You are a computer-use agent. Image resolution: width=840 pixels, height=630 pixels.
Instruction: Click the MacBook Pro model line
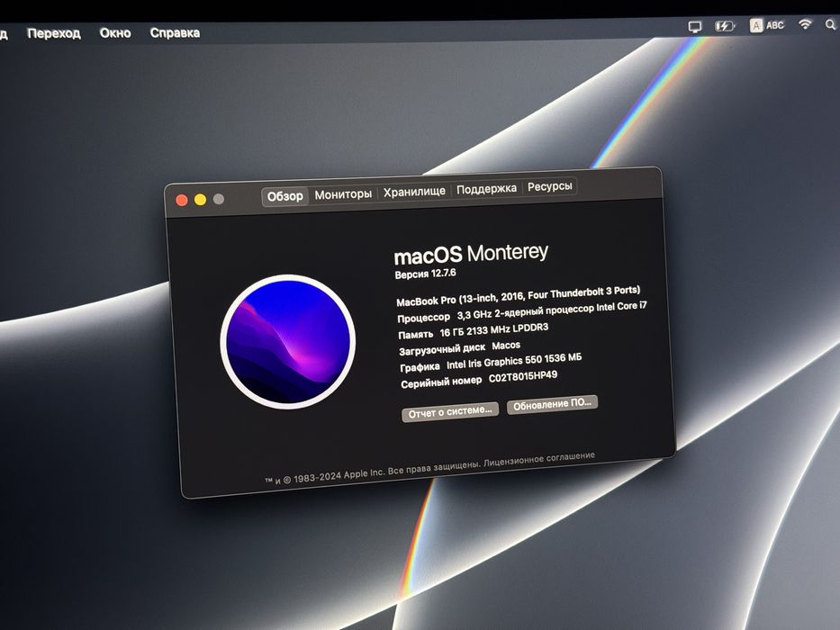click(518, 296)
